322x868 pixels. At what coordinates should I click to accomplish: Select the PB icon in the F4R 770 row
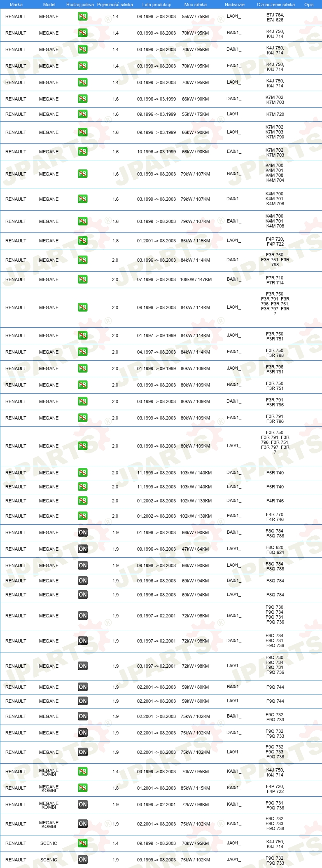click(x=82, y=516)
